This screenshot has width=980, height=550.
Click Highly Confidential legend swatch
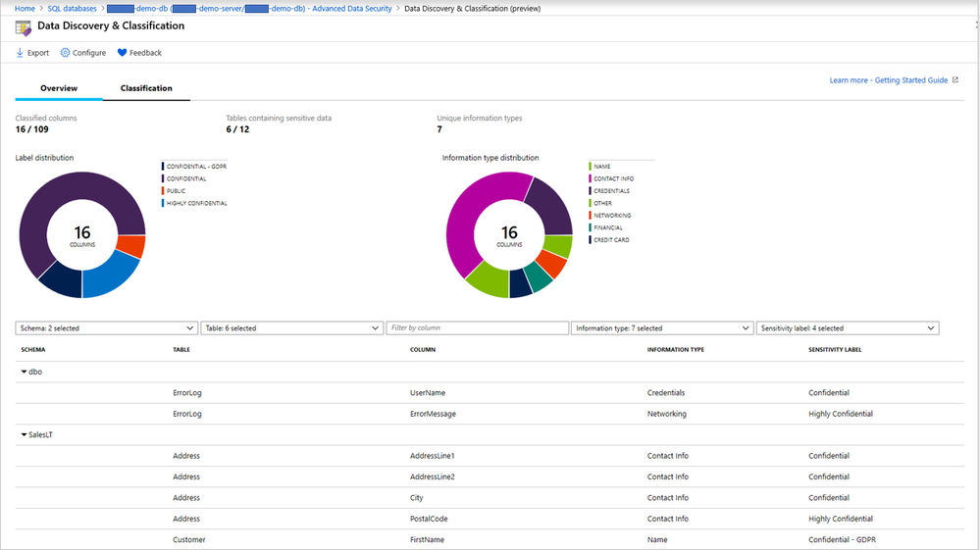pos(163,204)
